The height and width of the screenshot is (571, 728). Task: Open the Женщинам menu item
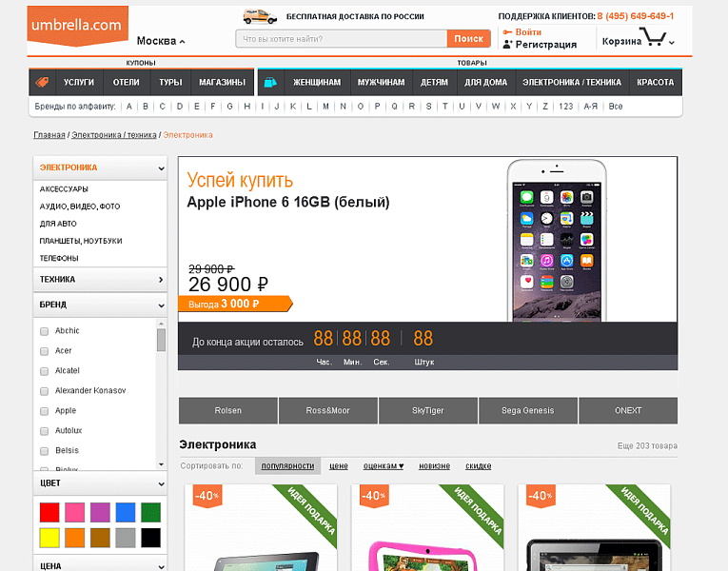coord(317,82)
